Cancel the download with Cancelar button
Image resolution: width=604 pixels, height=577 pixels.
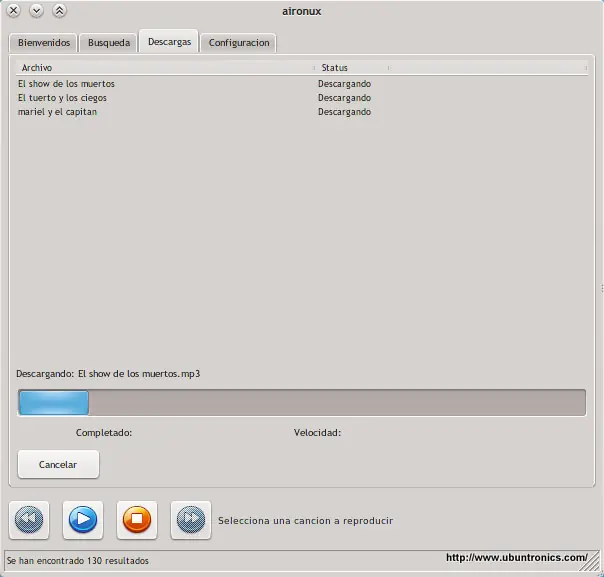click(x=58, y=464)
